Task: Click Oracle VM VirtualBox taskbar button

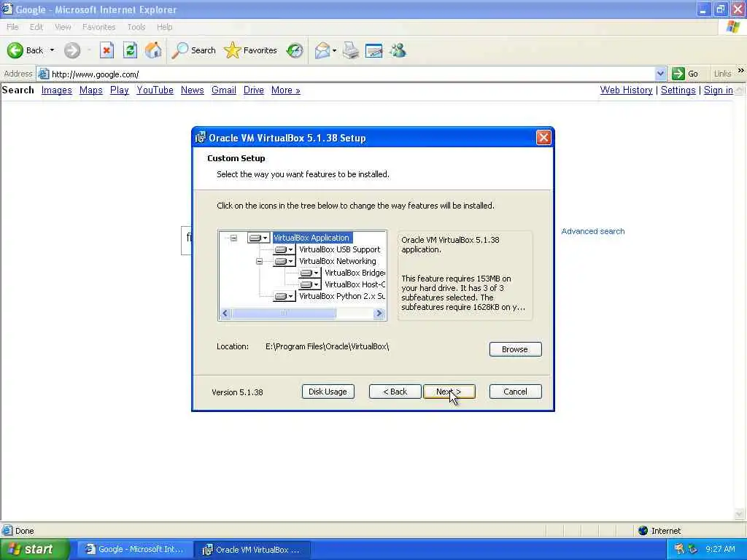Action: [x=252, y=550]
